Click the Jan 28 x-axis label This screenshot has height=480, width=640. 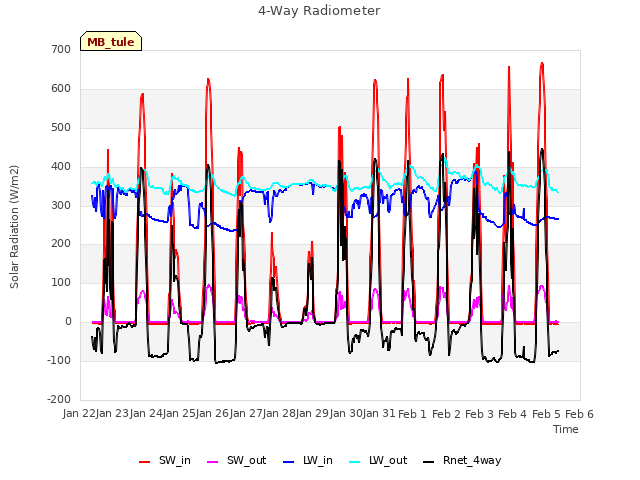pyautogui.click(x=279, y=414)
